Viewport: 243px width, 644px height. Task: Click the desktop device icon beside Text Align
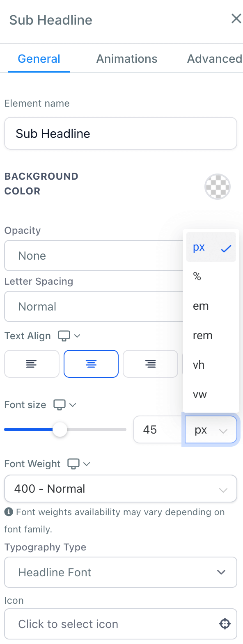point(64,336)
